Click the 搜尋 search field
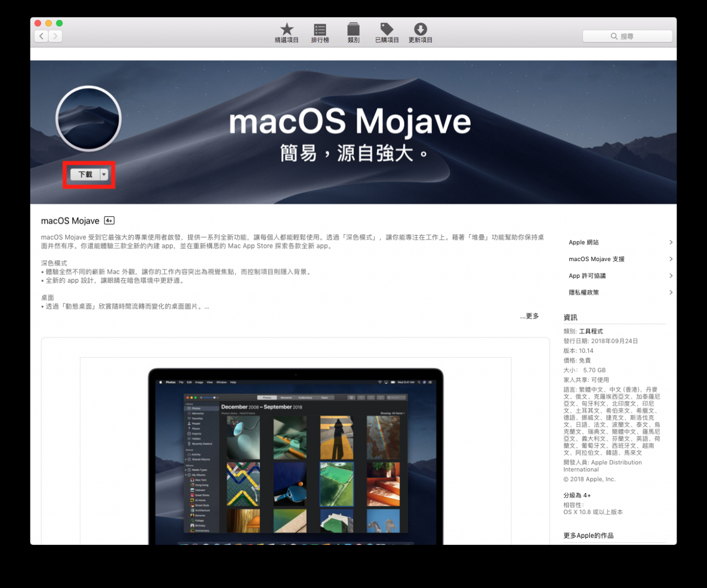The height and width of the screenshot is (588, 707). (x=627, y=36)
